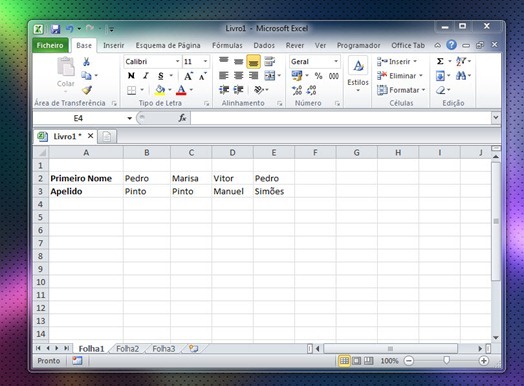Switch to Esquema de Página tab
The width and height of the screenshot is (524, 386).
pos(168,45)
